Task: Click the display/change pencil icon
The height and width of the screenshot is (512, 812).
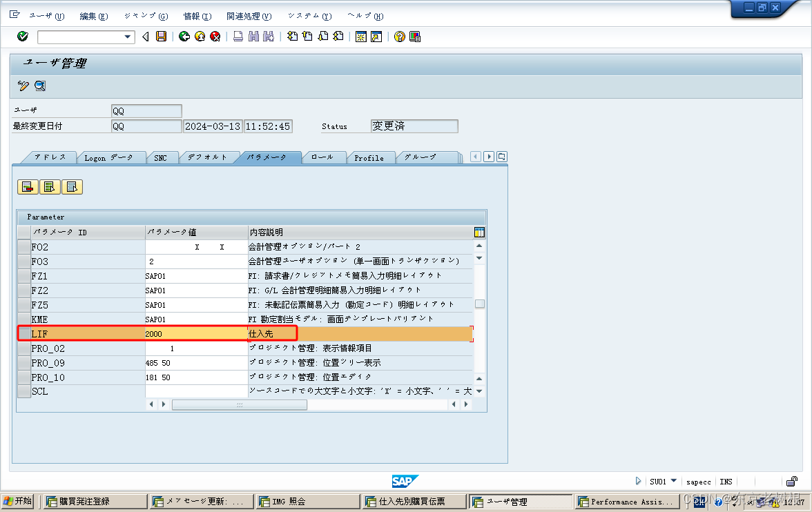Action: (x=21, y=86)
